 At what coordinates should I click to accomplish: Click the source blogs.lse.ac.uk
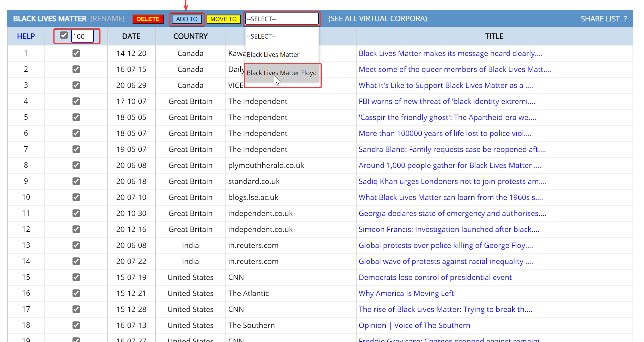pos(253,197)
